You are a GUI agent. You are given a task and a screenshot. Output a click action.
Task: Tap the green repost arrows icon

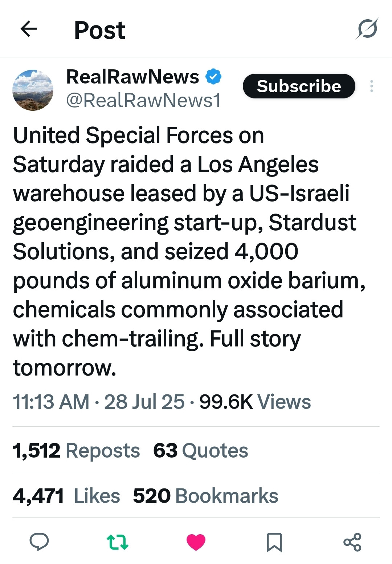(118, 542)
